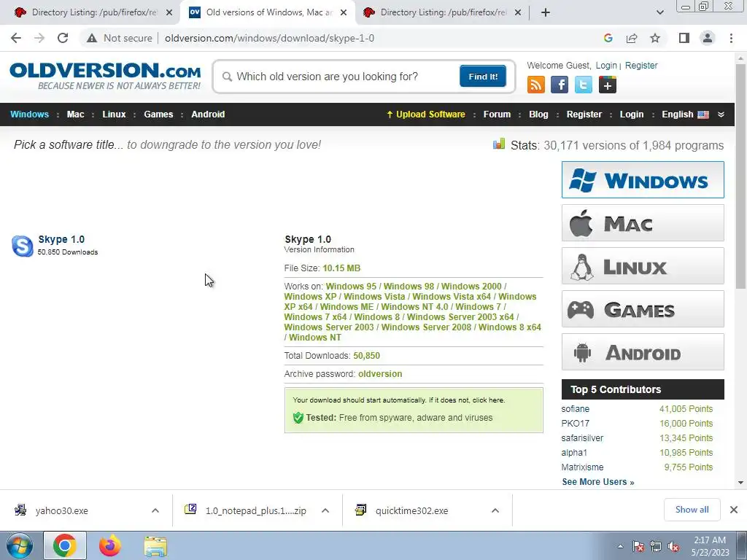
Task: Open Blog in the nav bar
Action: coord(538,114)
